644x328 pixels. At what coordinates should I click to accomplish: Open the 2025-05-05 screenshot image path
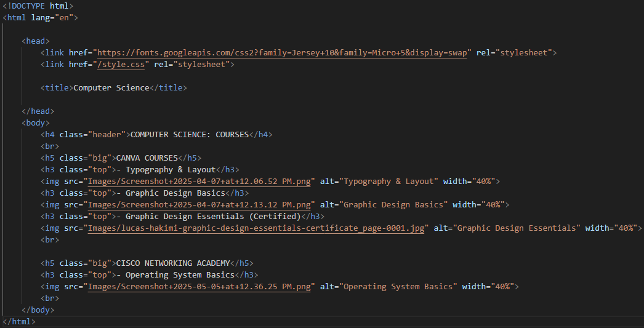(201, 287)
